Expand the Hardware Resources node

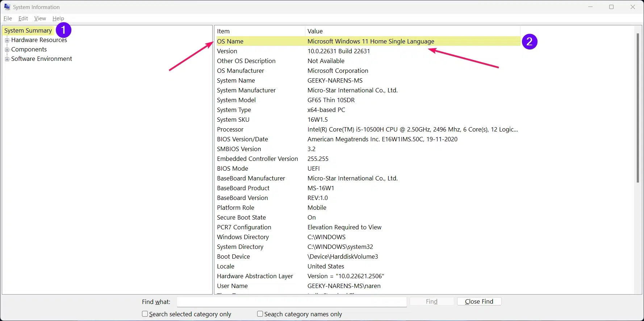click(7, 40)
